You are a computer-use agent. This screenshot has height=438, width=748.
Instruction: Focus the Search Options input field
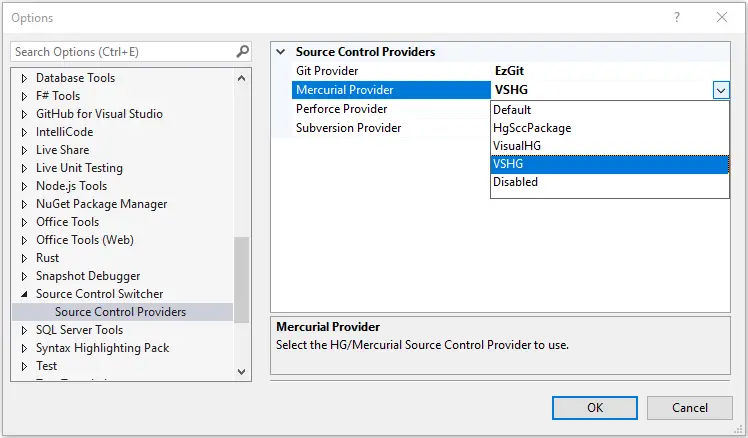(x=124, y=52)
